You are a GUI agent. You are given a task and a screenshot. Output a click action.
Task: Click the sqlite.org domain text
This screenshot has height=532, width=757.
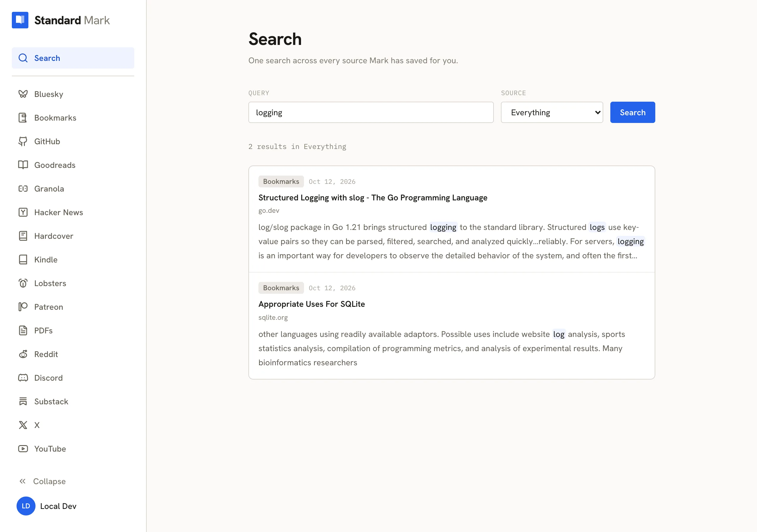pyautogui.click(x=273, y=317)
